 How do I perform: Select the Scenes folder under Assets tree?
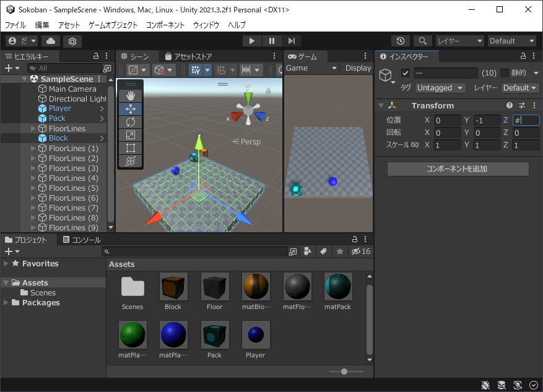pyautogui.click(x=43, y=293)
